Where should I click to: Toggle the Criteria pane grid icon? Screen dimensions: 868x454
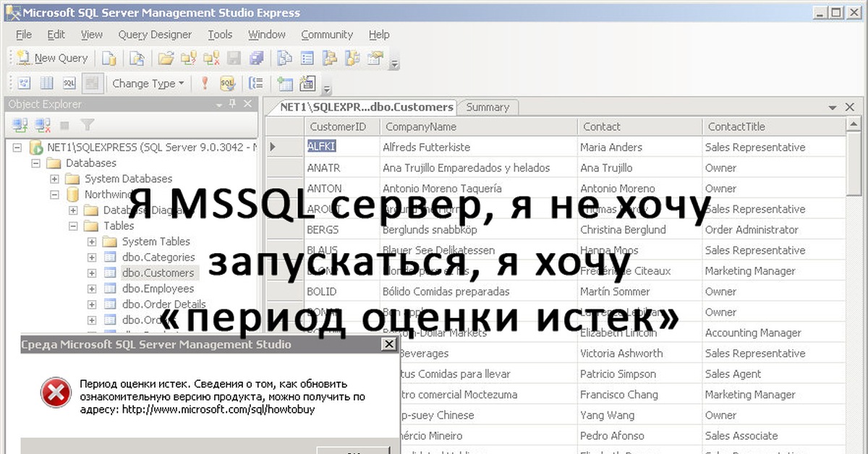46,83
